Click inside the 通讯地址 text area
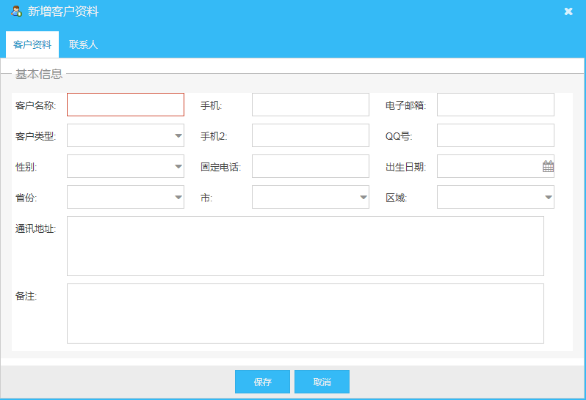 [x=305, y=246]
